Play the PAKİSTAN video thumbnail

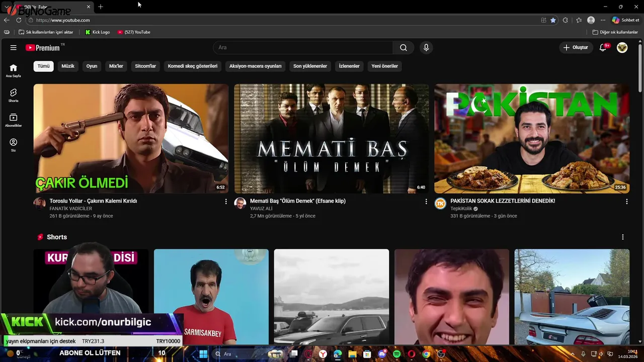(532, 139)
